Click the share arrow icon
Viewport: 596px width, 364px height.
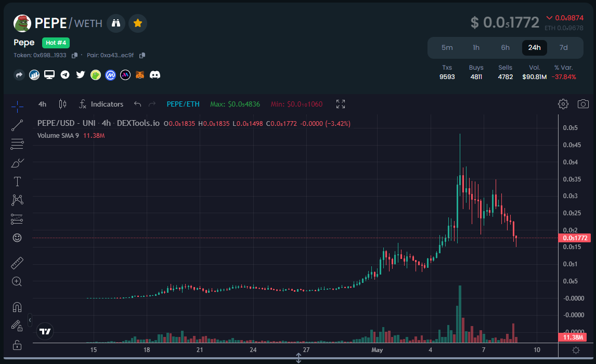tap(19, 75)
